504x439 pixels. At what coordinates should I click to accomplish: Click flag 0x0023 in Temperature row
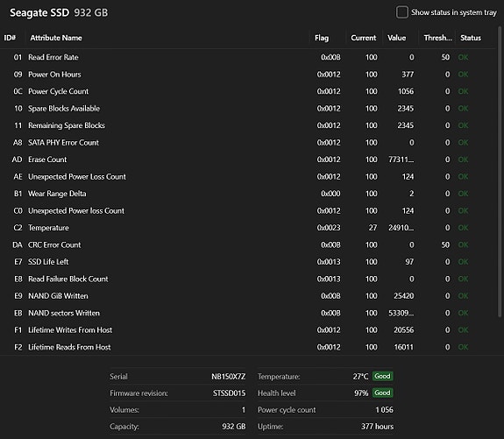pyautogui.click(x=329, y=228)
